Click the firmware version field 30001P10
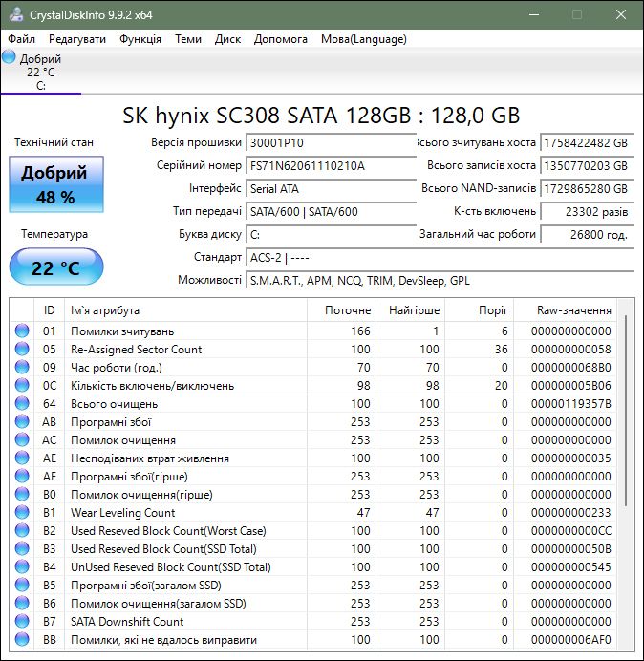Viewport: 644px width, 661px height. 331,142
